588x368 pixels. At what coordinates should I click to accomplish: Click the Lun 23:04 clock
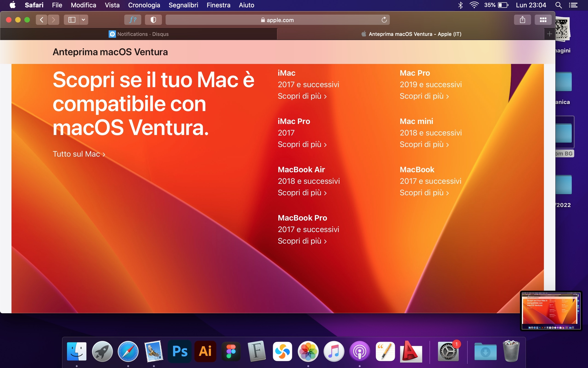[531, 5]
